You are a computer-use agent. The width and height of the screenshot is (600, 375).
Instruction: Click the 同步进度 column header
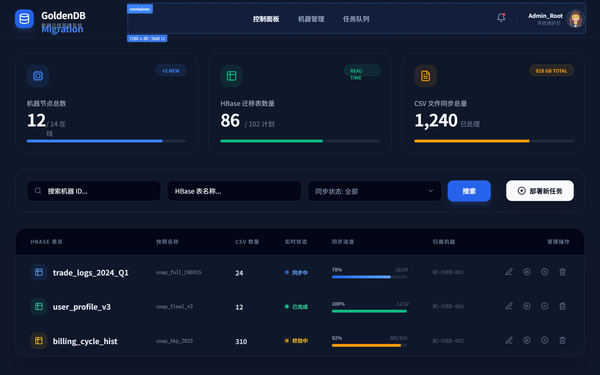tap(343, 241)
